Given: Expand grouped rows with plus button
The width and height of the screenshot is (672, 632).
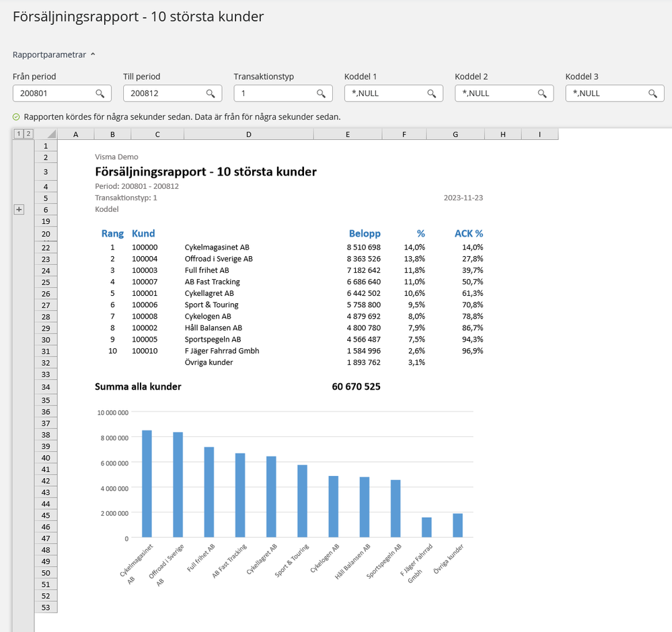Looking at the screenshot, I should [x=19, y=210].
